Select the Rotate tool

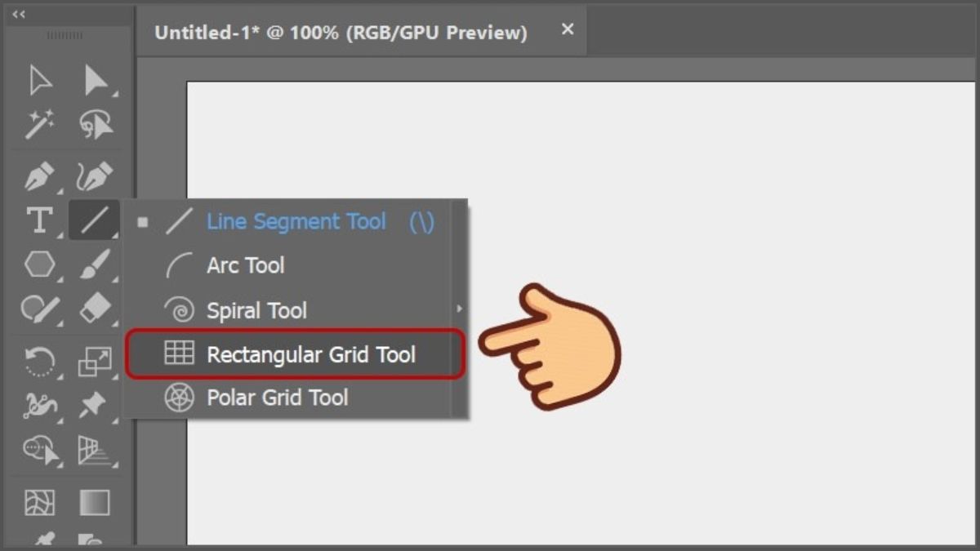coord(40,362)
